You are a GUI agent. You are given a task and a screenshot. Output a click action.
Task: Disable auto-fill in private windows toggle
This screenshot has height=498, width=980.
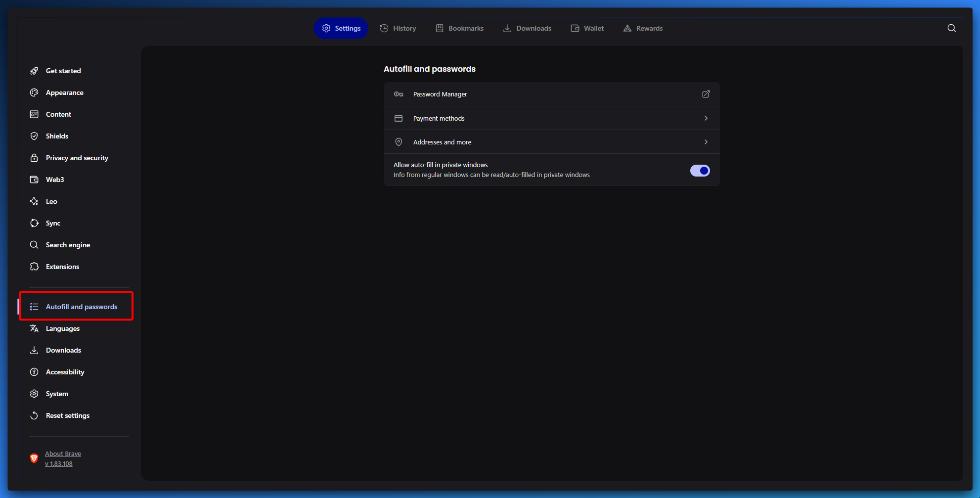coord(700,171)
